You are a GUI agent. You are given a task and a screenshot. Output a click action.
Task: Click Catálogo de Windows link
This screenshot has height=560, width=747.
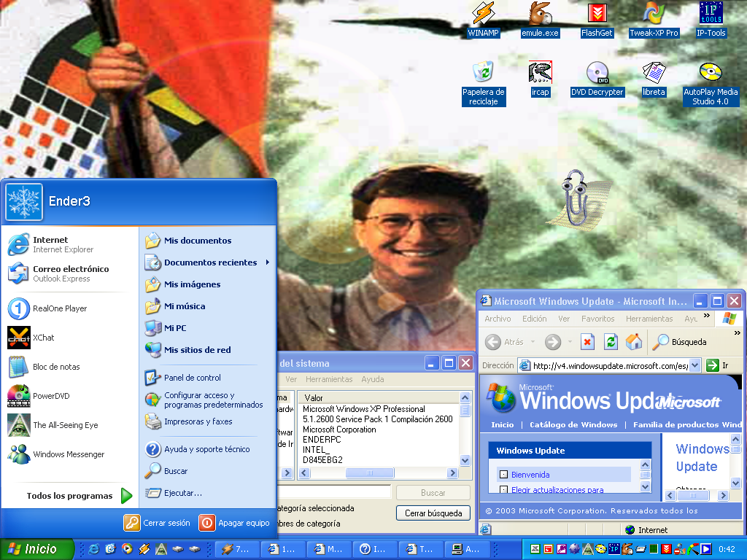(573, 425)
